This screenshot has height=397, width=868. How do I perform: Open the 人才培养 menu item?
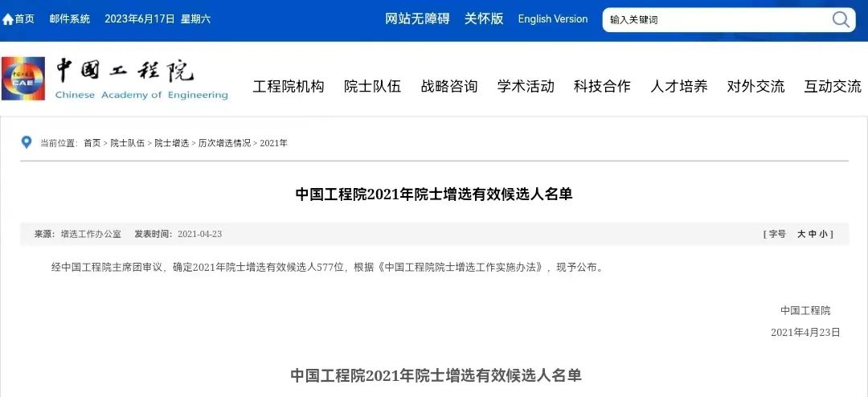678,86
